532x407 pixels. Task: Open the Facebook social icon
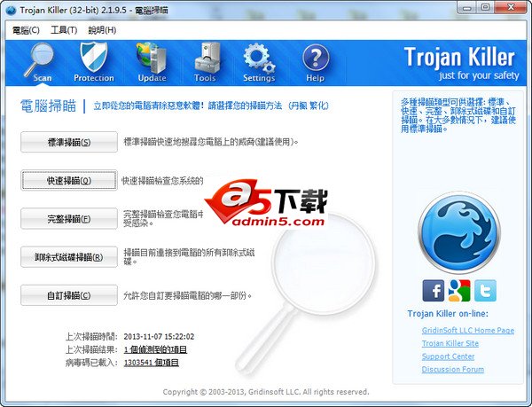433,291
